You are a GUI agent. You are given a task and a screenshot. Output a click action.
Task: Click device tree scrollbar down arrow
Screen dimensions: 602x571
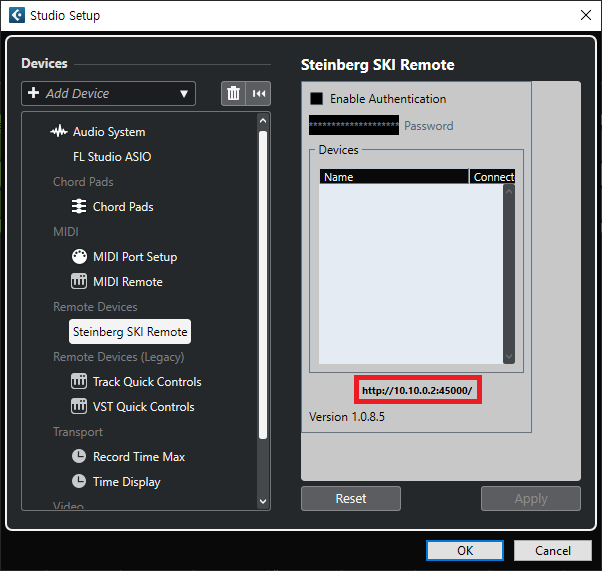(263, 501)
